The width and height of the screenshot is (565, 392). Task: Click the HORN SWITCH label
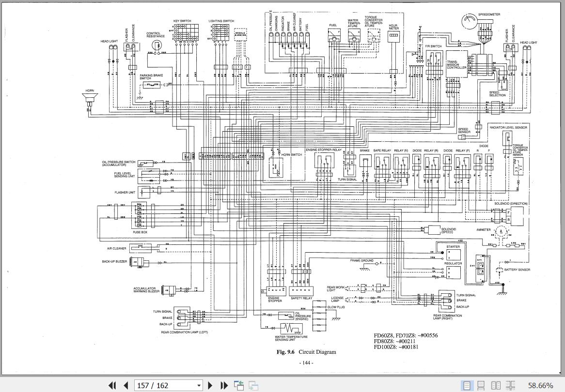[292, 155]
